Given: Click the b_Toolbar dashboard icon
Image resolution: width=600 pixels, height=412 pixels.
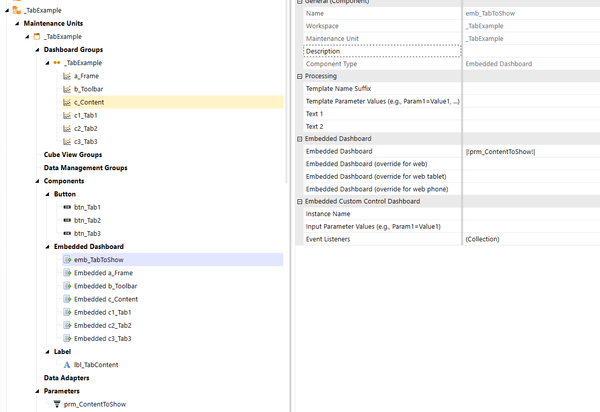Looking at the screenshot, I should 66,88.
